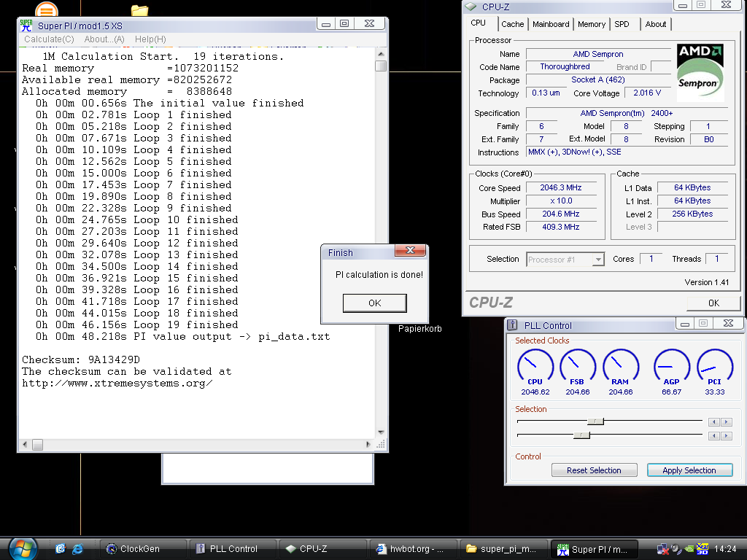Nudge first PLL slider right with arrow
The image size is (747, 560).
[727, 422]
